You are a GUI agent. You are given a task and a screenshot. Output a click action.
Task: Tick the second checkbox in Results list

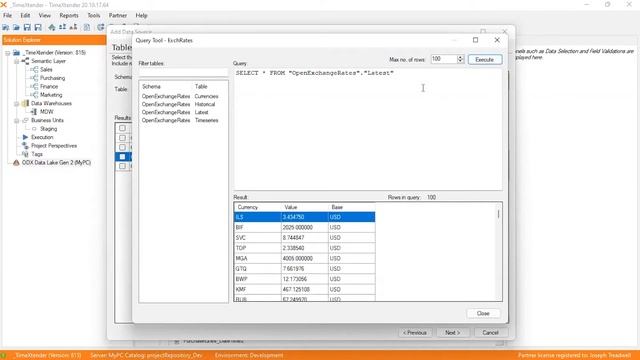(x=122, y=138)
